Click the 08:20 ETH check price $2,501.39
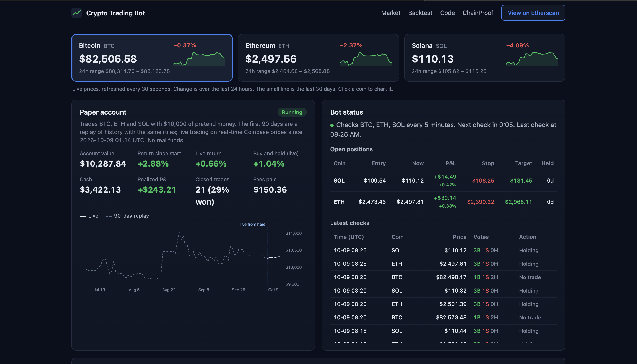This screenshot has height=364, width=637. [x=453, y=304]
